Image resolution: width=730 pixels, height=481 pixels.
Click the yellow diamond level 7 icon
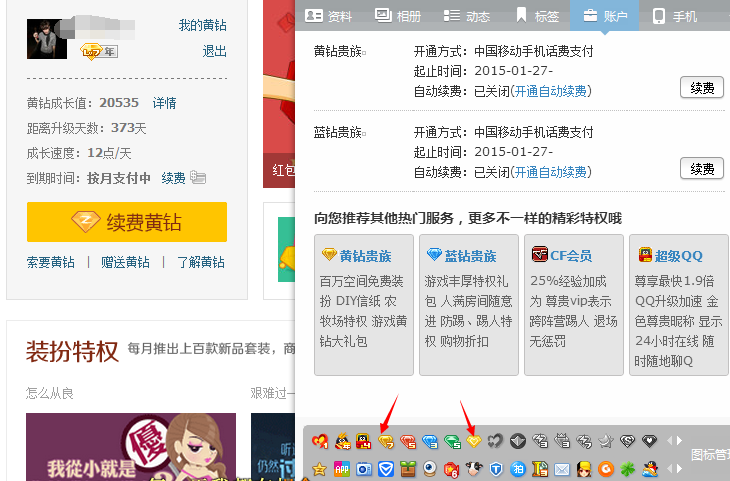[386, 441]
